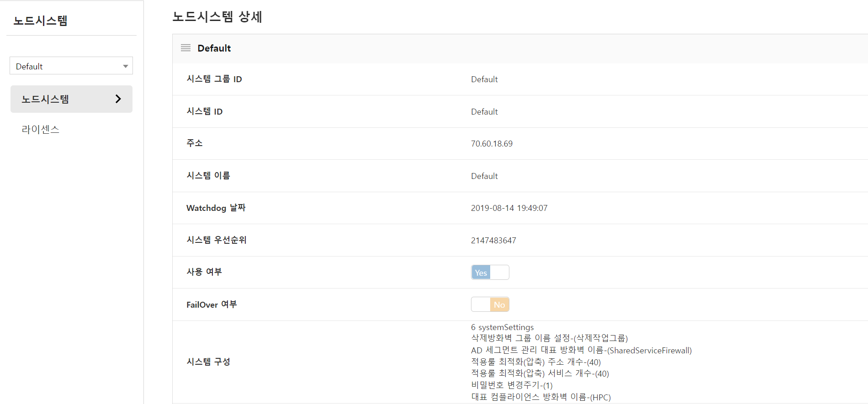The width and height of the screenshot is (868, 404).
Task: Click the 시스템 이름 label
Action: pos(208,176)
